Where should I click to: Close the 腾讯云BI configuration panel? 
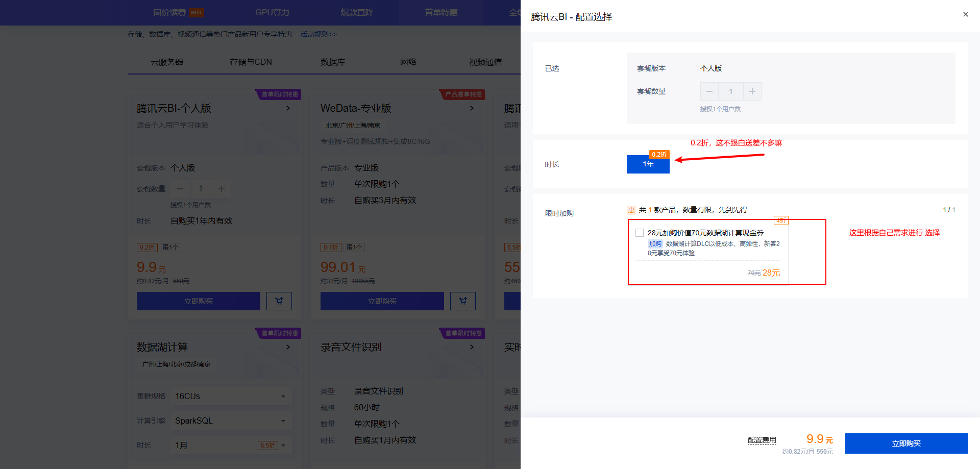(965, 14)
